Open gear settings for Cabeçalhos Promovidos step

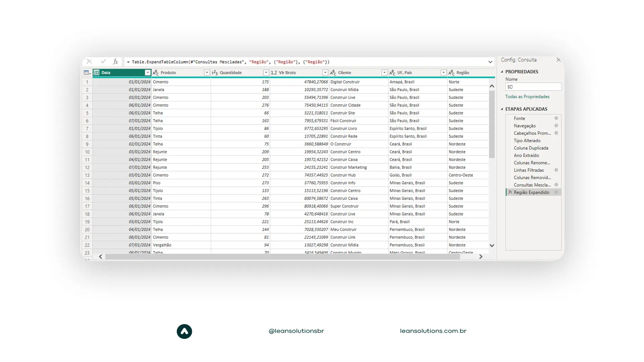pyautogui.click(x=556, y=133)
